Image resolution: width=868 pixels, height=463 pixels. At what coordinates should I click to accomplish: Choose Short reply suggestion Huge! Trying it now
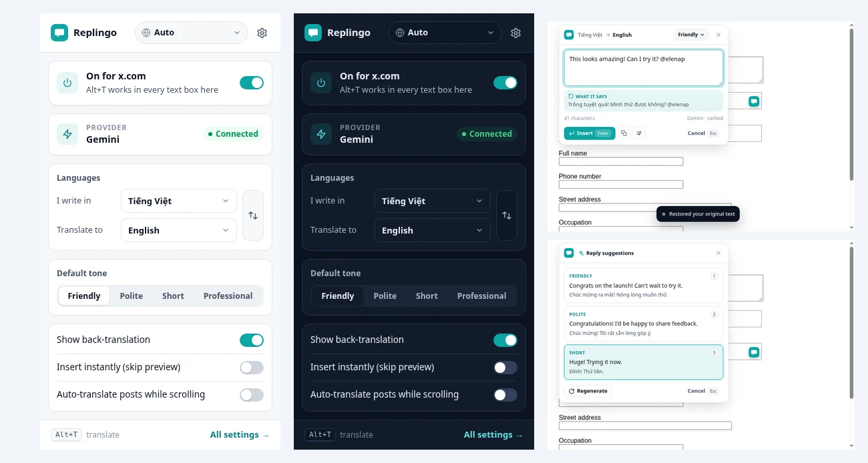coord(644,362)
